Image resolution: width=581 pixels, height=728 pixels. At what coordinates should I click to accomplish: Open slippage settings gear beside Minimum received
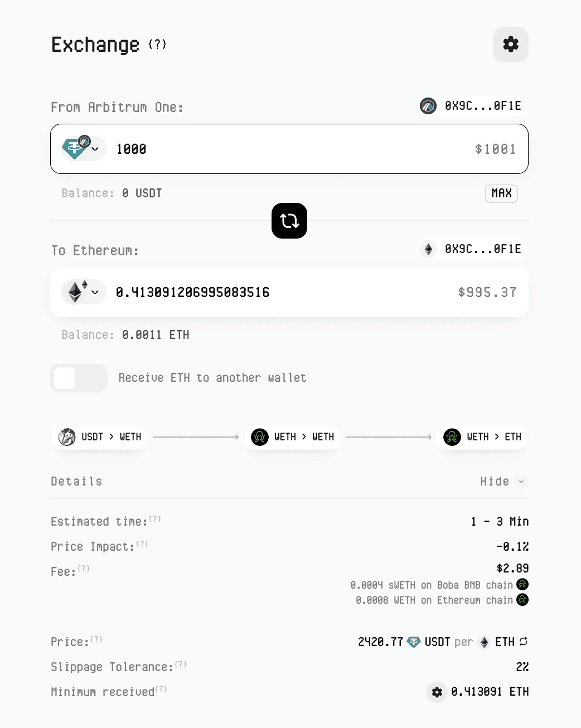click(437, 692)
